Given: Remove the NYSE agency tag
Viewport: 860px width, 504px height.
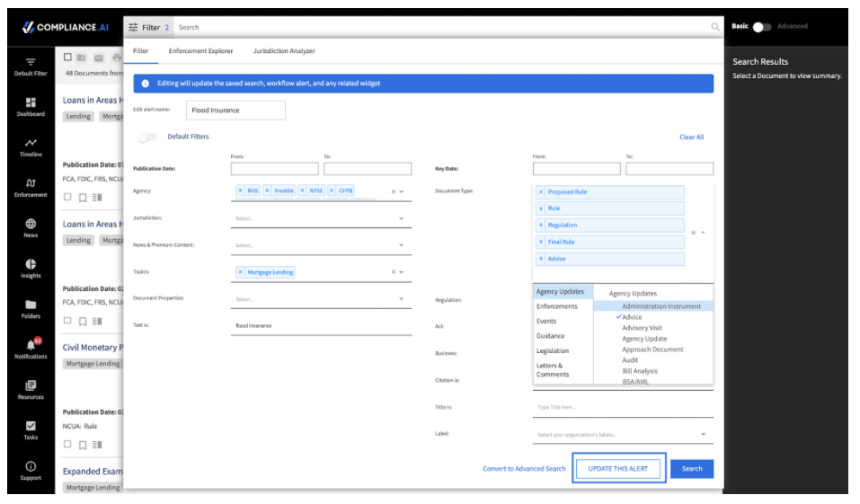Looking at the screenshot, I should tap(302, 190).
